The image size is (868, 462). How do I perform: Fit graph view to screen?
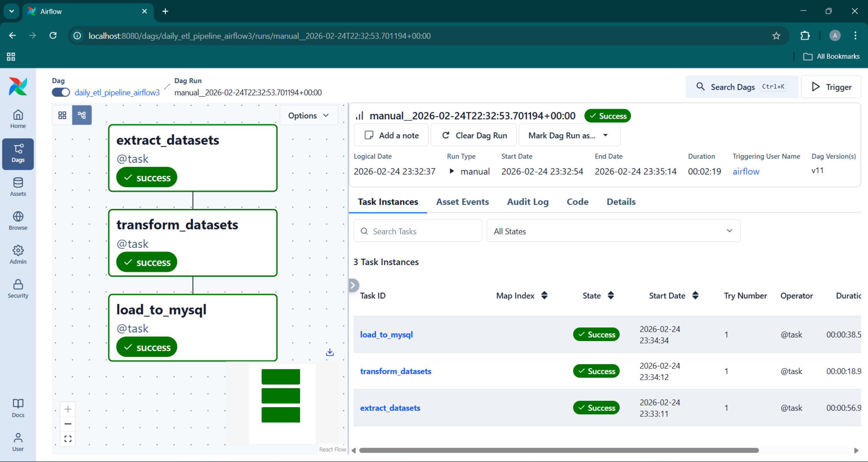click(x=68, y=439)
